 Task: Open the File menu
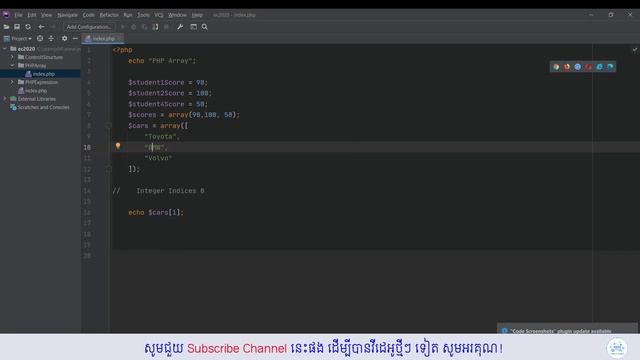tap(18, 15)
